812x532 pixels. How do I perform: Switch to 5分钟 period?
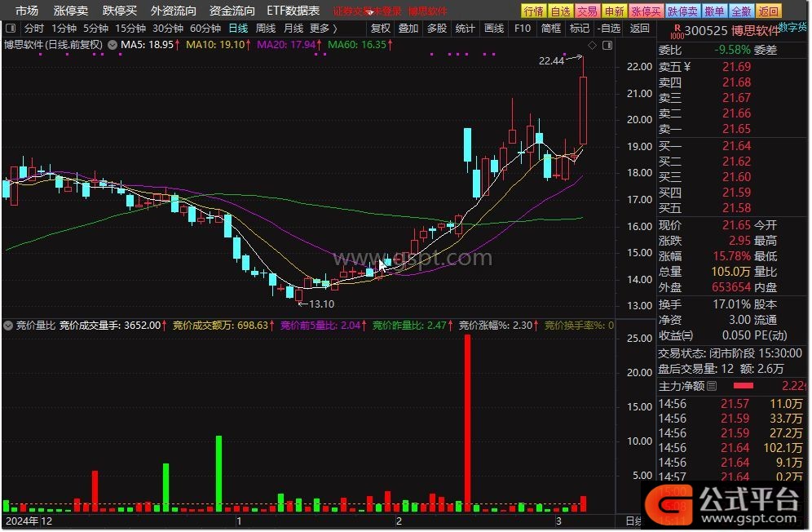[96, 28]
